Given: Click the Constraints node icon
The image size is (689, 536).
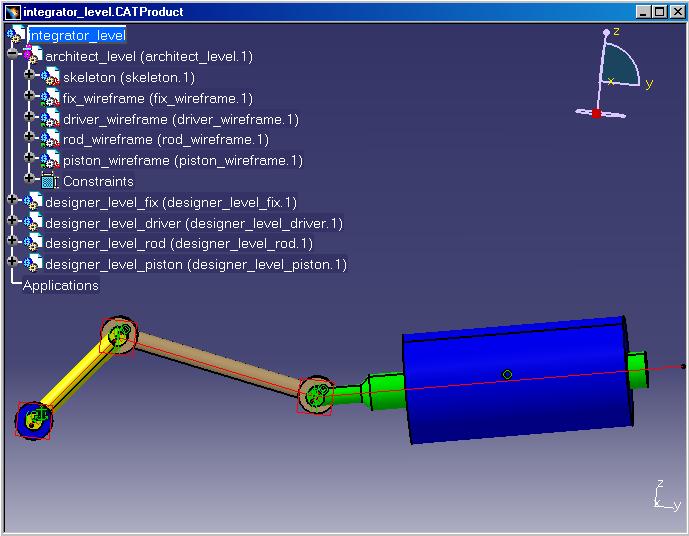Looking at the screenshot, I should click(49, 182).
